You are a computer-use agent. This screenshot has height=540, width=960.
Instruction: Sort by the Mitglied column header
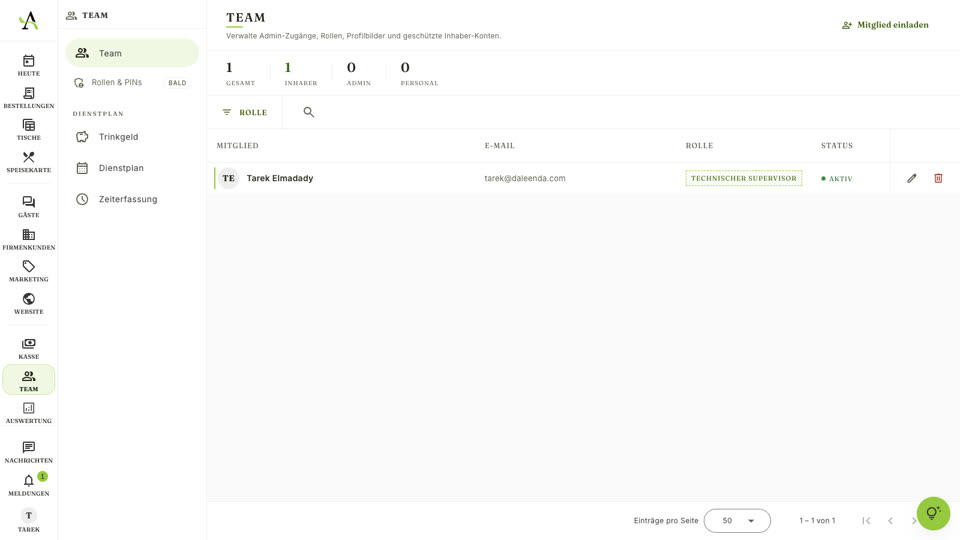click(x=238, y=146)
